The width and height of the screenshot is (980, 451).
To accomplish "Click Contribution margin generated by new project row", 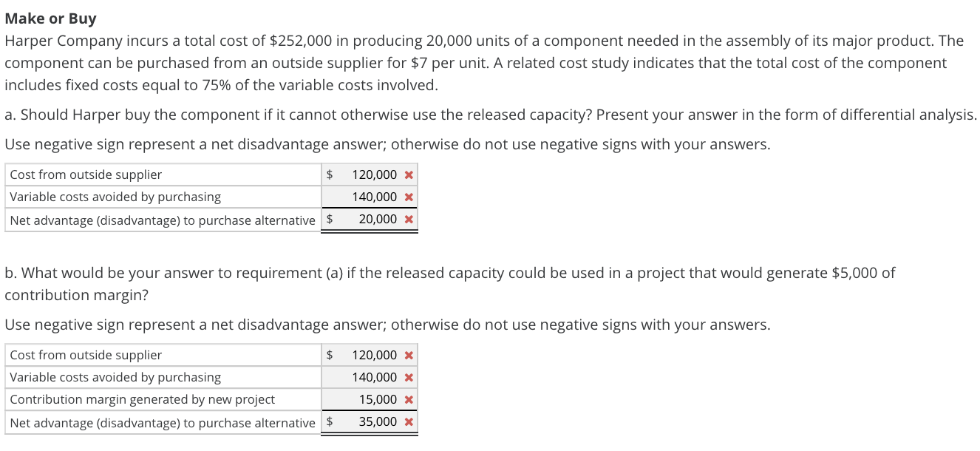I will pyautogui.click(x=126, y=399).
